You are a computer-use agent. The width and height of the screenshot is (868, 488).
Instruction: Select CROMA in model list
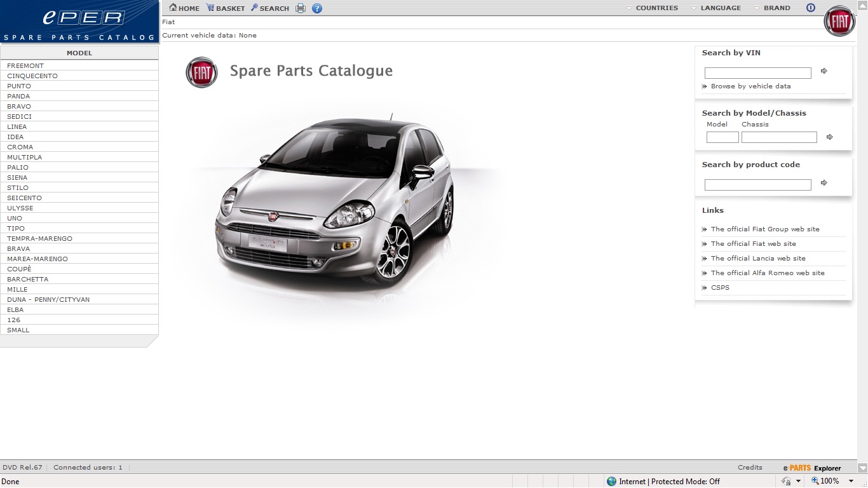click(79, 147)
